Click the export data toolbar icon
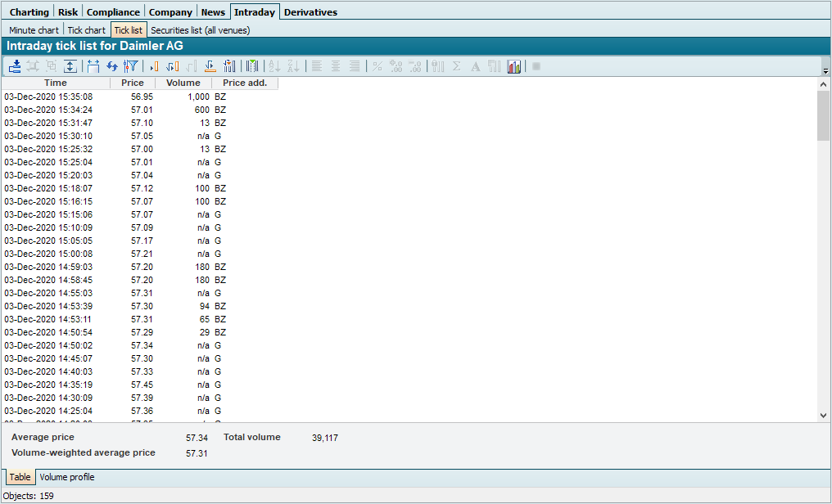This screenshot has width=832, height=504. (16, 66)
